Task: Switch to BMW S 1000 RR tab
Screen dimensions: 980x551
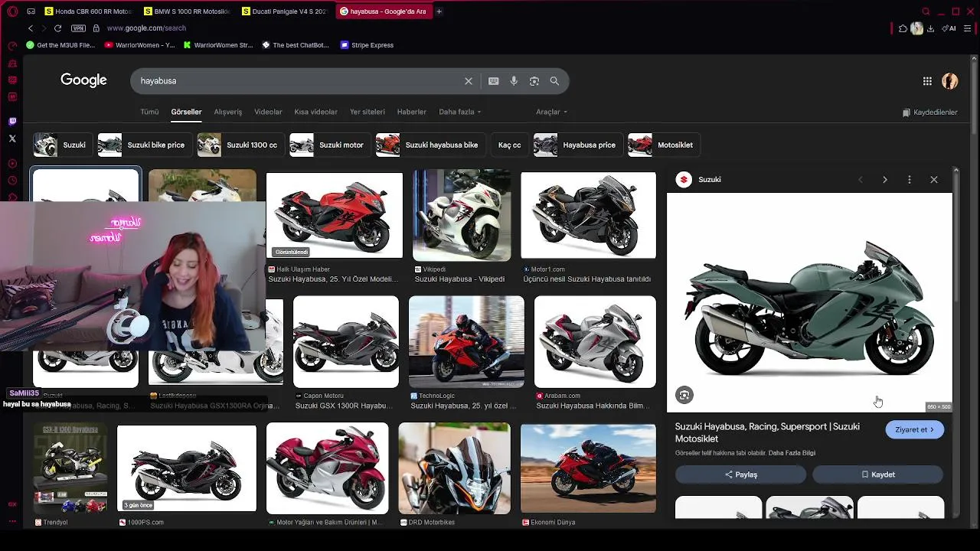Action: (186, 11)
